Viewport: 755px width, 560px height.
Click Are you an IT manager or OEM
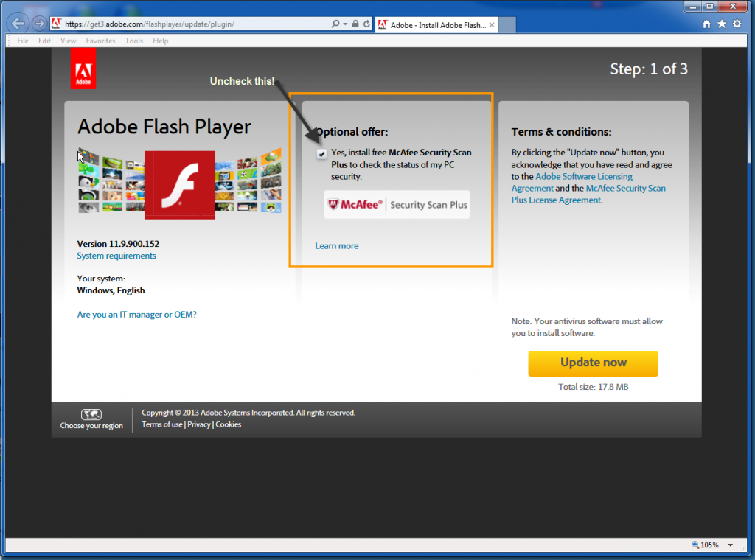point(136,315)
